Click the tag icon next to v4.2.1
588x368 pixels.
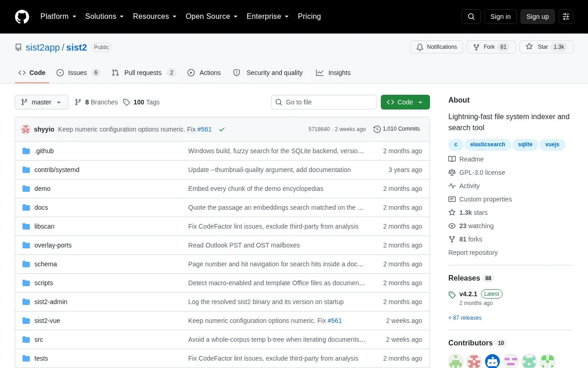452,294
